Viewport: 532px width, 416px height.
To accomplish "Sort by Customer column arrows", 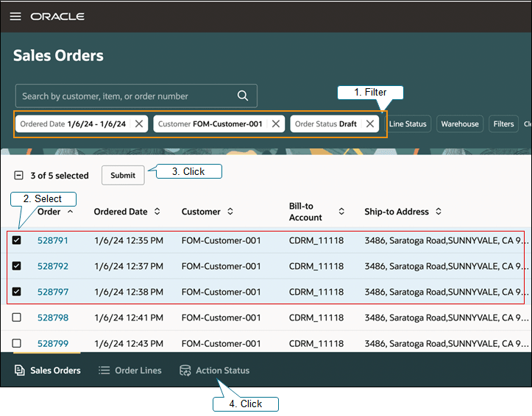I will pos(230,212).
